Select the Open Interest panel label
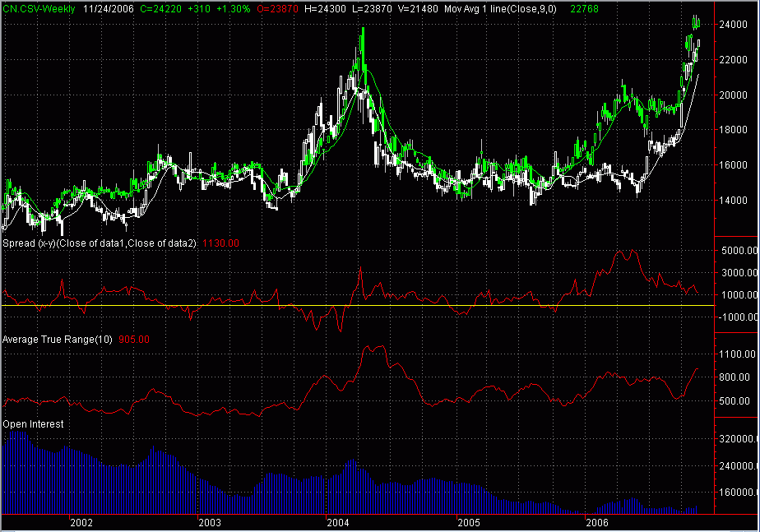 point(33,424)
